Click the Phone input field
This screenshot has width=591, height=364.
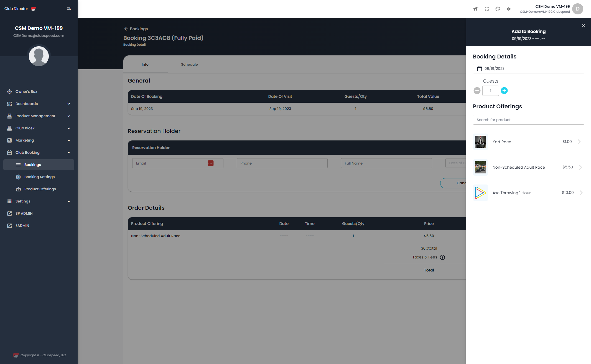[x=282, y=163]
